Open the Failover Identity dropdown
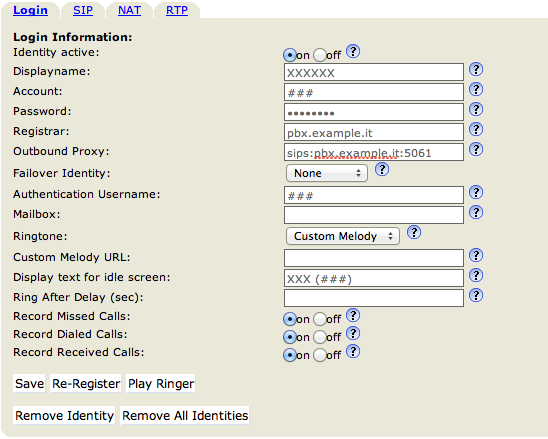Image resolution: width=548 pixels, height=439 pixels. point(327,173)
